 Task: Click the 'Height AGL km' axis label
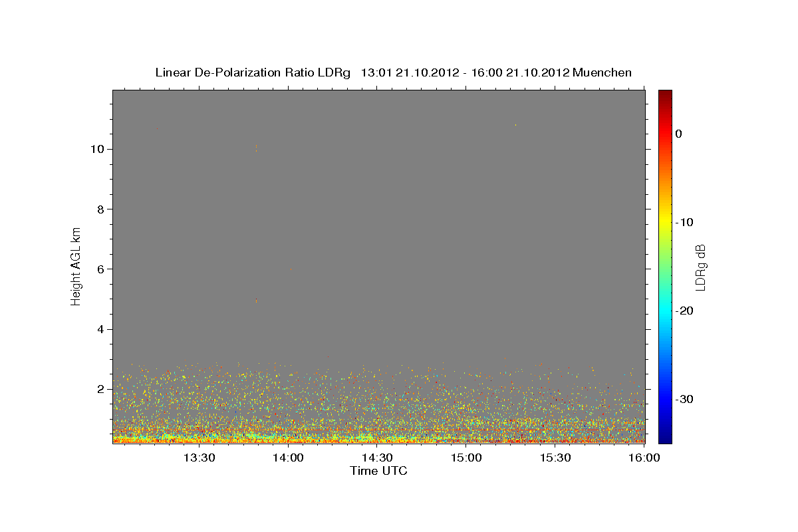(76, 265)
